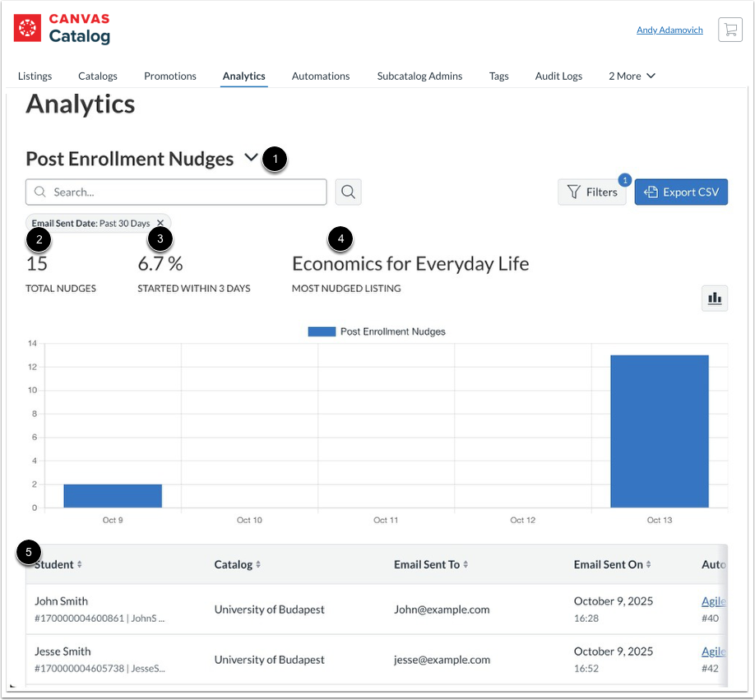Click the Filters button
Viewport: 755px width, 700px height.
(x=592, y=192)
